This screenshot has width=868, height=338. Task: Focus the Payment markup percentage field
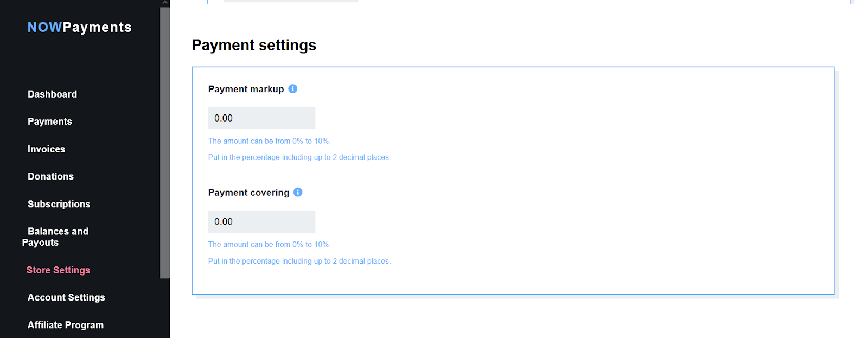[x=261, y=118]
